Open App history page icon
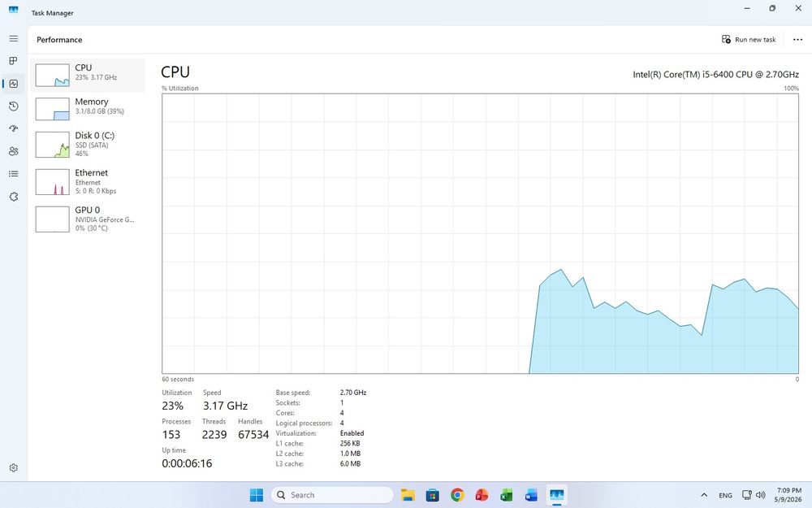This screenshot has height=508, width=812. tap(14, 106)
